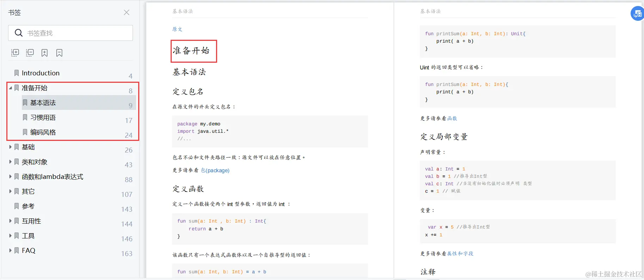This screenshot has width=644, height=280.
Task: Open the 函数和lambda表达式 bookmark
Action: coord(53,176)
